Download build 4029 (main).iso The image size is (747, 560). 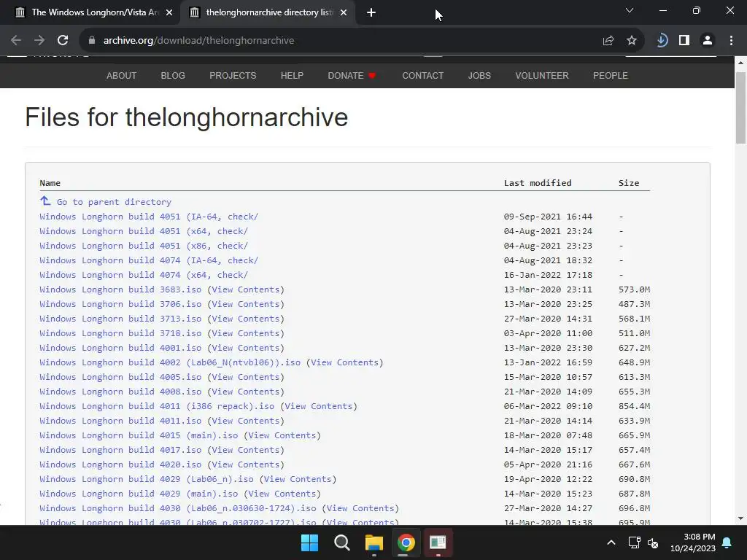coord(139,494)
